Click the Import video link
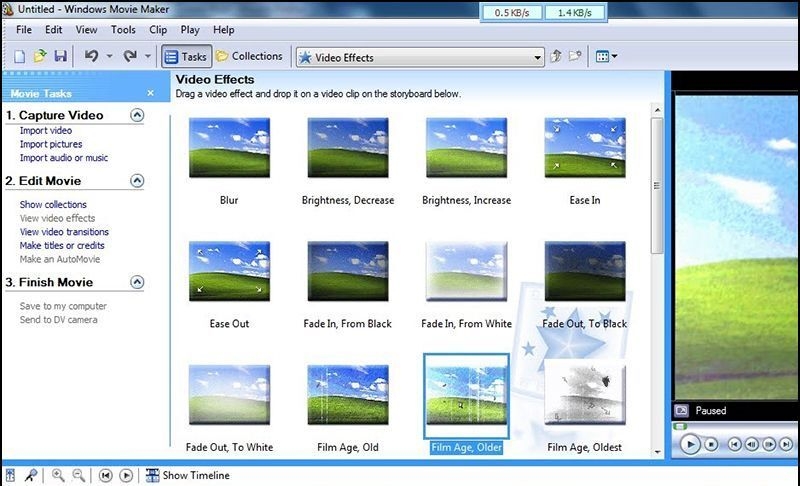Screen dimensions: 800x486 [46, 131]
